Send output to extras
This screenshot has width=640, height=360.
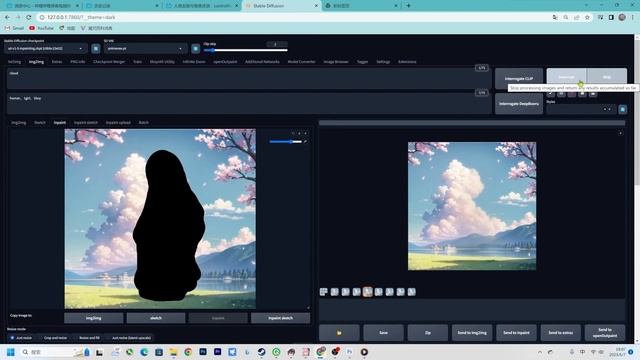(560, 333)
